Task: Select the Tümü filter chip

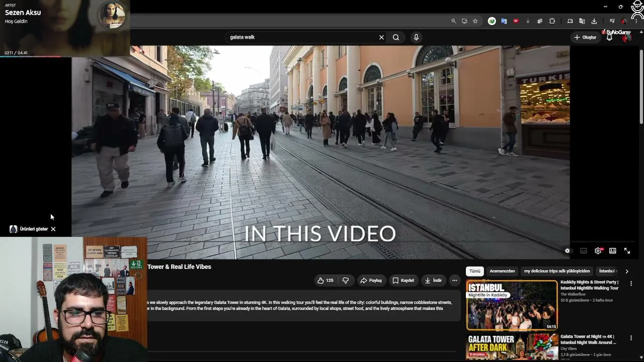Action: click(475, 271)
